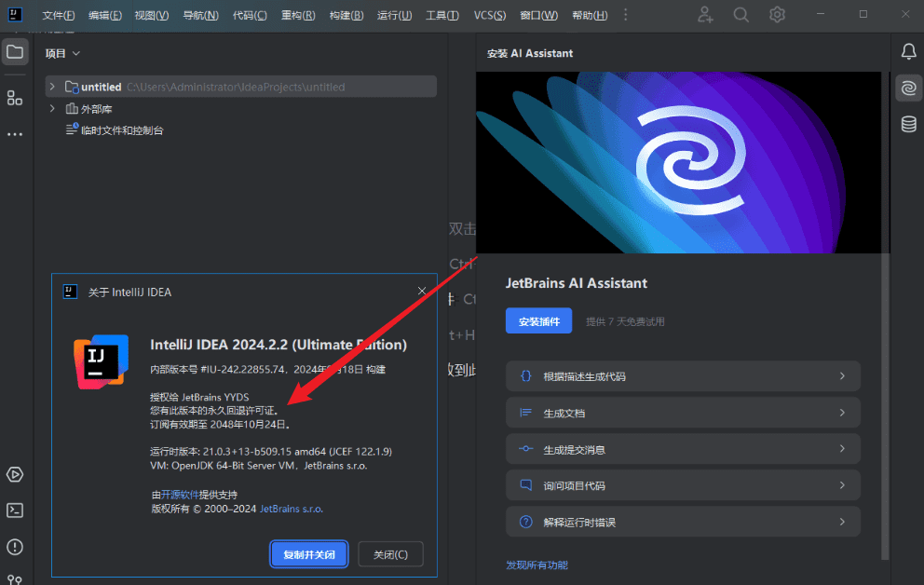Image resolution: width=924 pixels, height=585 pixels.
Task: Toggle the AI Assistant spiral icon
Action: [909, 88]
